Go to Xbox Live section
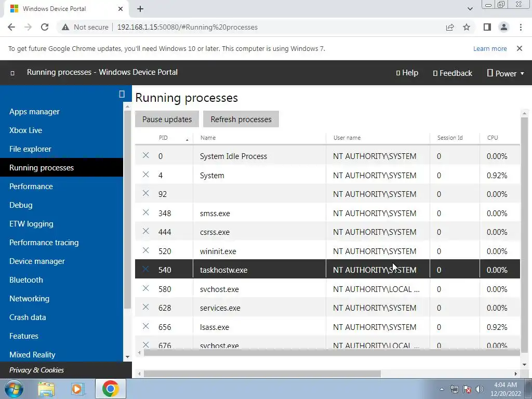This screenshot has width=532, height=399. click(x=26, y=130)
